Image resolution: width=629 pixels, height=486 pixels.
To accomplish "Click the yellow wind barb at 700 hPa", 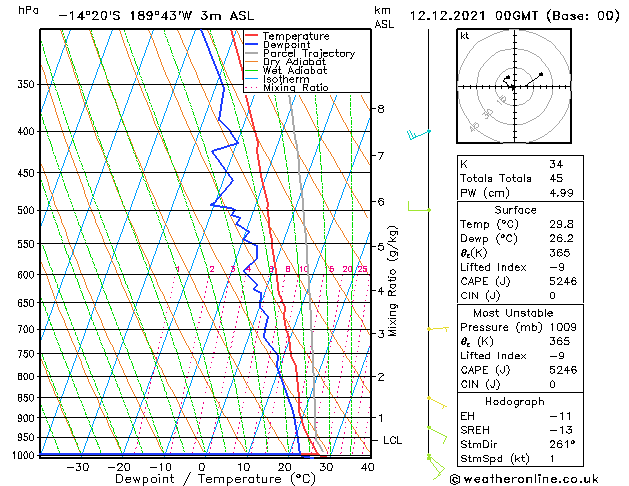I will pos(438,329).
